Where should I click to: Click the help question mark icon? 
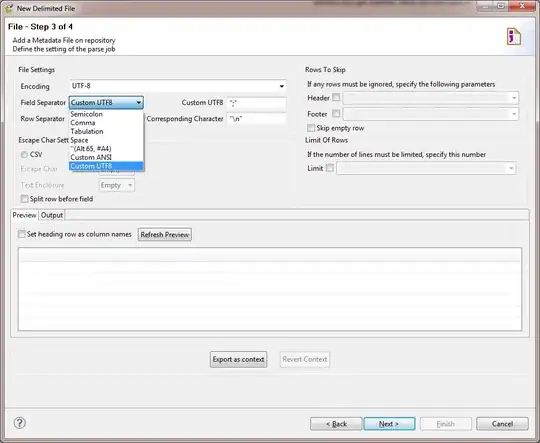(x=20, y=423)
